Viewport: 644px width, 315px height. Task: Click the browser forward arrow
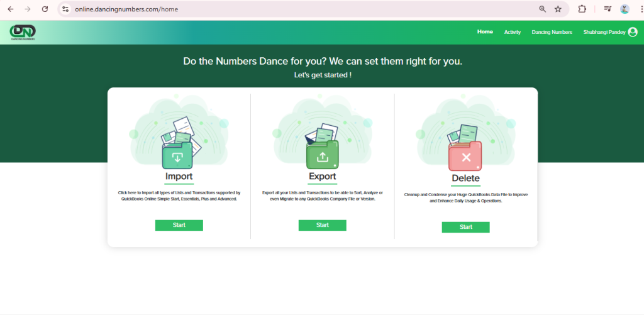[x=28, y=9]
